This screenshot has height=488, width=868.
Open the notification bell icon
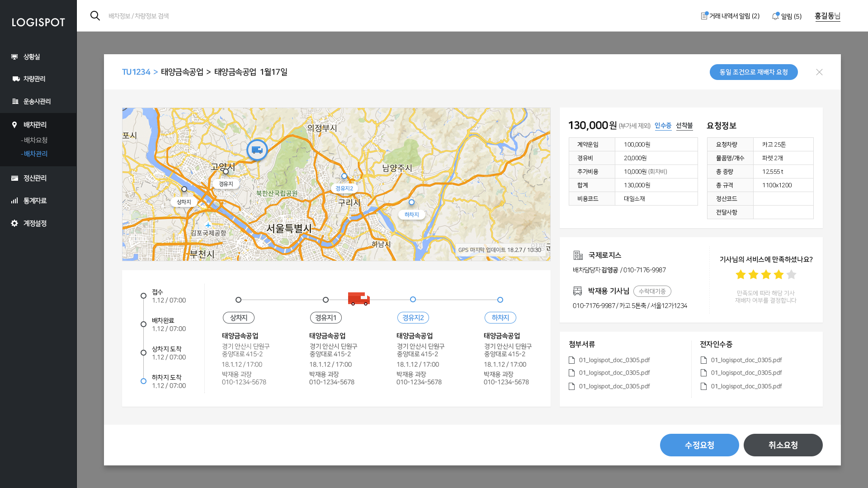tap(775, 16)
